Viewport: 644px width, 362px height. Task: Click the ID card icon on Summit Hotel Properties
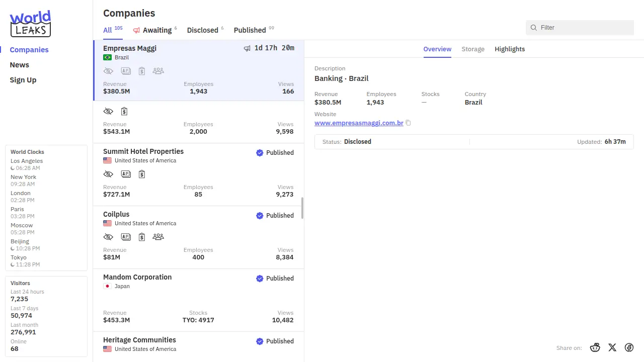pyautogui.click(x=126, y=174)
